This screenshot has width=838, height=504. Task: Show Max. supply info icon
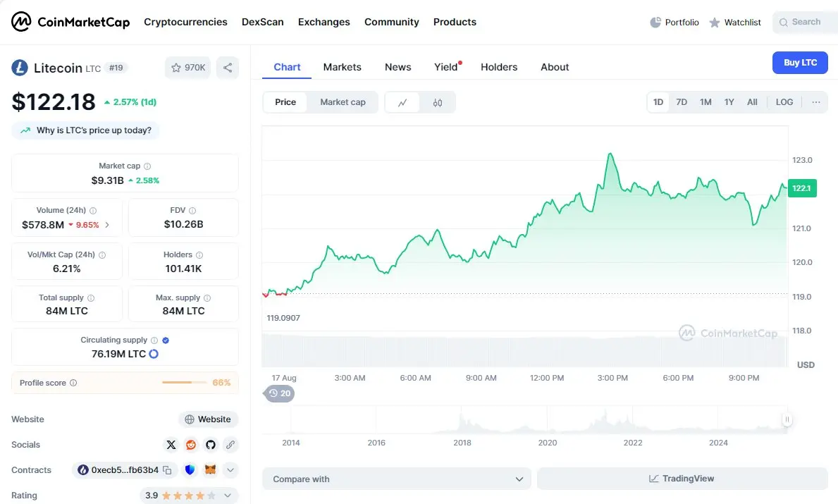click(207, 297)
